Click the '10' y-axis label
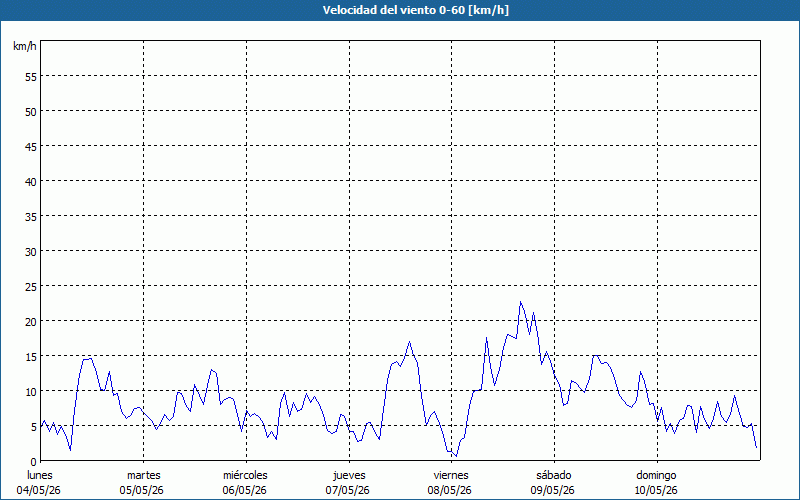Viewport: 800px width, 500px height. tap(31, 392)
